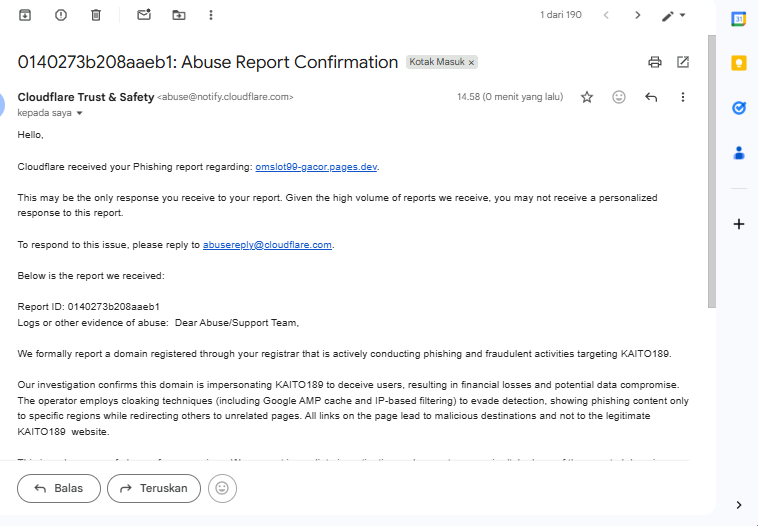Screen dimensions: 758x526
Task: Go to the older email arrow
Action: [x=638, y=15]
